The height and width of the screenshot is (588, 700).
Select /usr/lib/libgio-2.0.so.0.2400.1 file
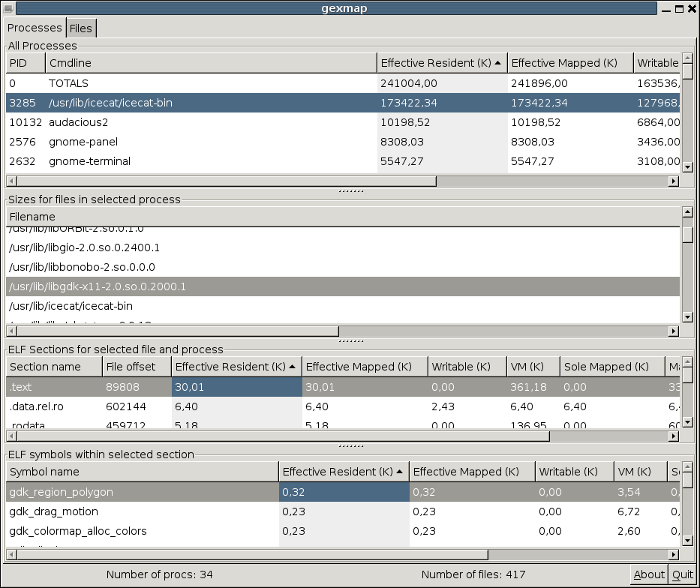(x=343, y=247)
